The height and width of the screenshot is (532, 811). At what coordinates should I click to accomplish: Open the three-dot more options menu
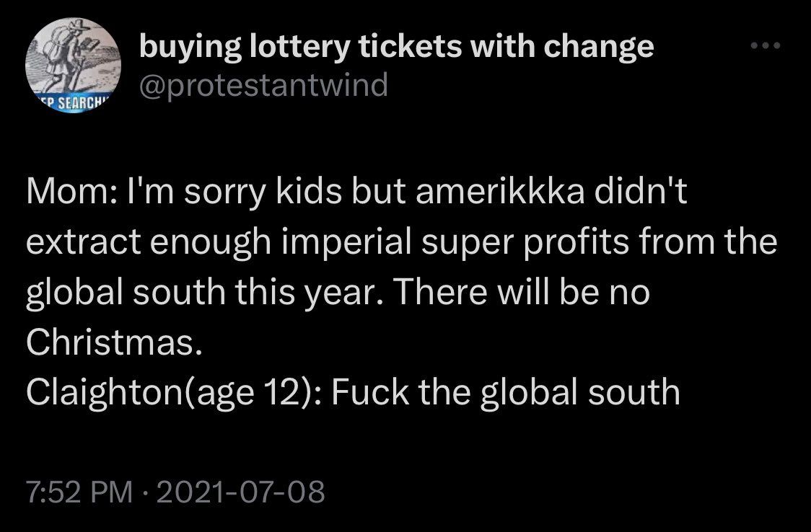click(x=765, y=45)
